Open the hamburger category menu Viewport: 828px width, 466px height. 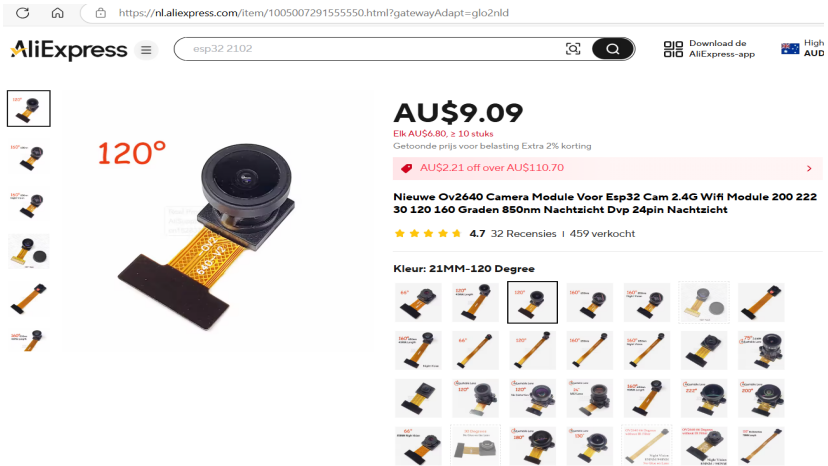[146, 50]
